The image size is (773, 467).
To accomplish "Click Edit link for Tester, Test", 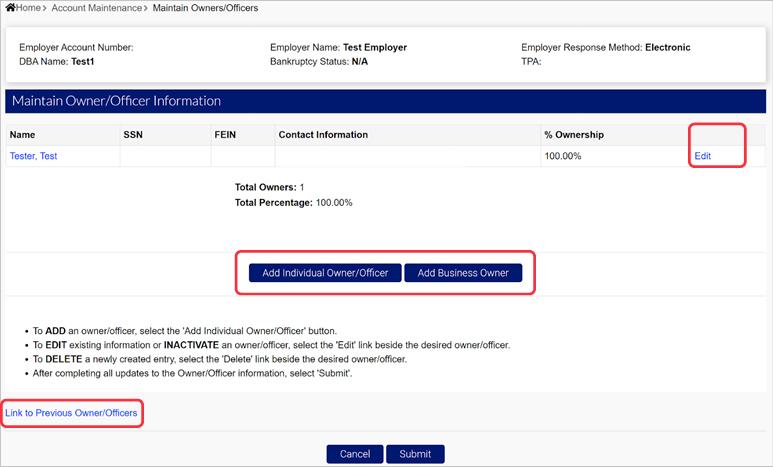I will pos(702,156).
